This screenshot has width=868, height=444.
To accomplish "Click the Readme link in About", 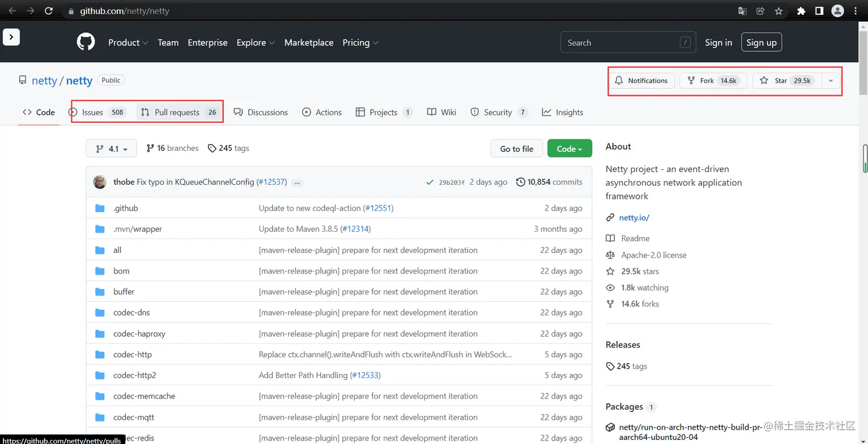I will tap(628, 238).
